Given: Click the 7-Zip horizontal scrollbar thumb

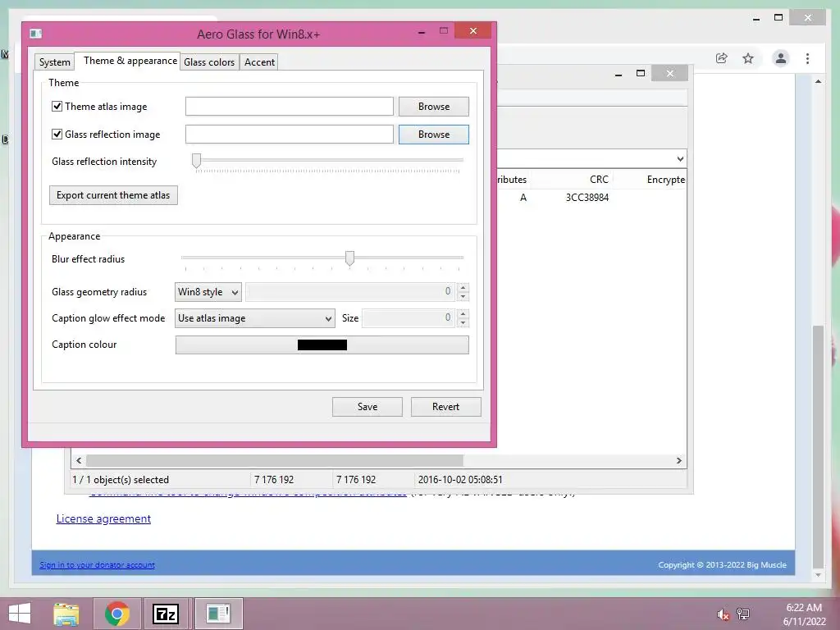Looking at the screenshot, I should click(x=274, y=461).
